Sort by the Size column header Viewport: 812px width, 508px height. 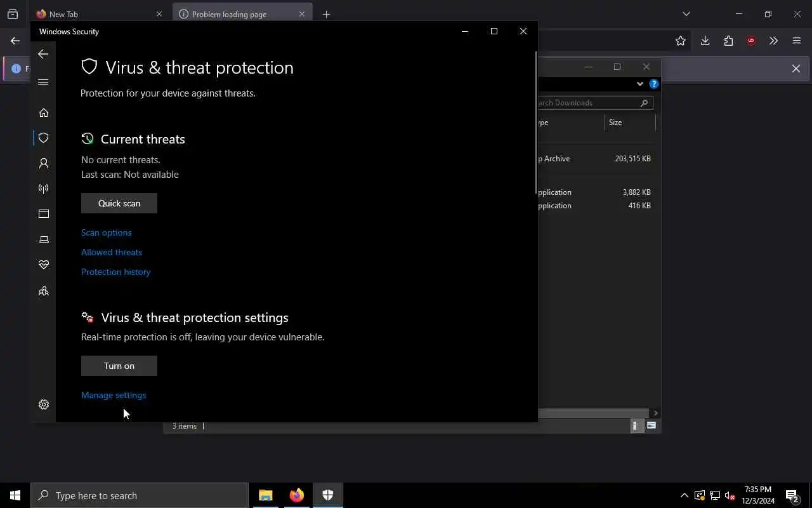tap(629, 123)
